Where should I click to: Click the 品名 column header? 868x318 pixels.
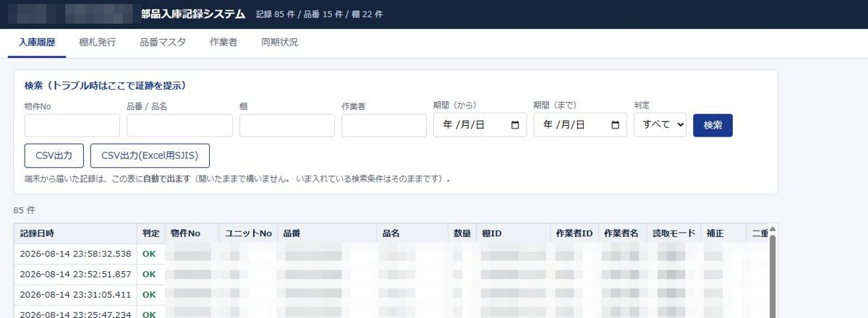coord(412,233)
